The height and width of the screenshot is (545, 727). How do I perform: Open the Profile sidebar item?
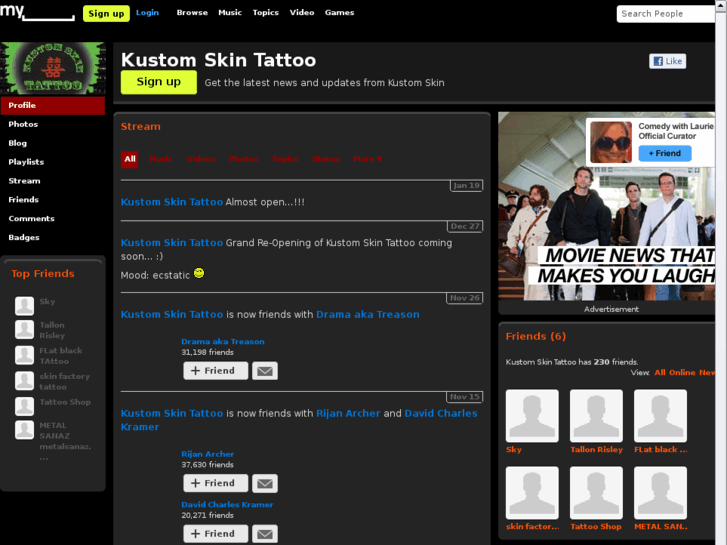coord(53,106)
